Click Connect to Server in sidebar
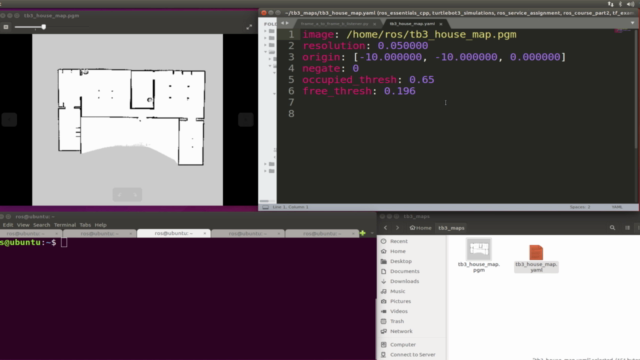Screen dimensions: 640x360 pos(413,355)
